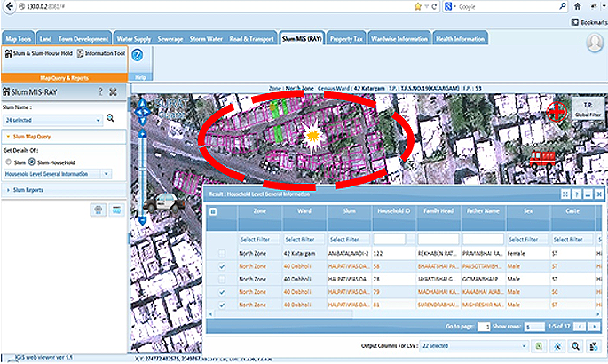This screenshot has width=608, height=364.
Task: Click the Go to page input
Action: pyautogui.click(x=484, y=327)
